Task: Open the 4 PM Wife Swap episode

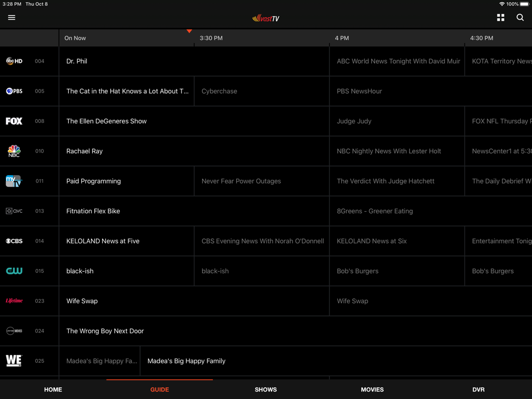Action: [x=431, y=301]
